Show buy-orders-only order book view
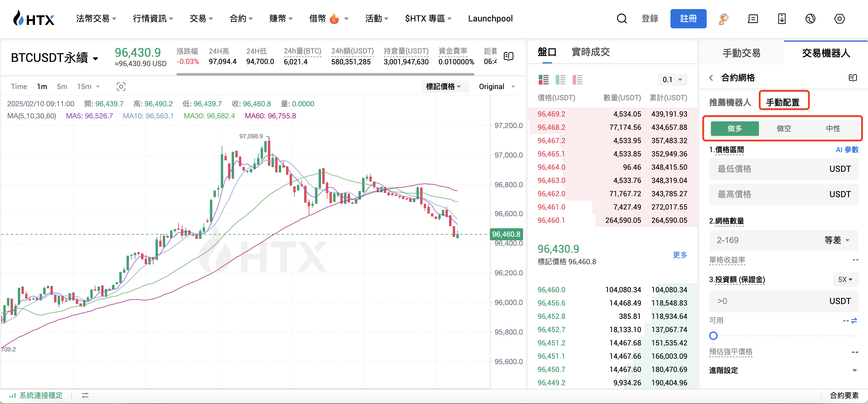Image resolution: width=868 pixels, height=404 pixels. [x=560, y=80]
